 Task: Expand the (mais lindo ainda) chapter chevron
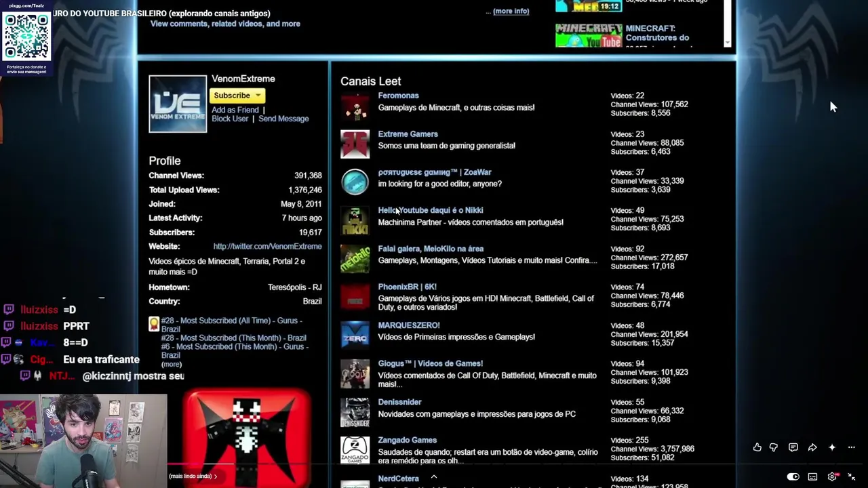[x=216, y=476]
